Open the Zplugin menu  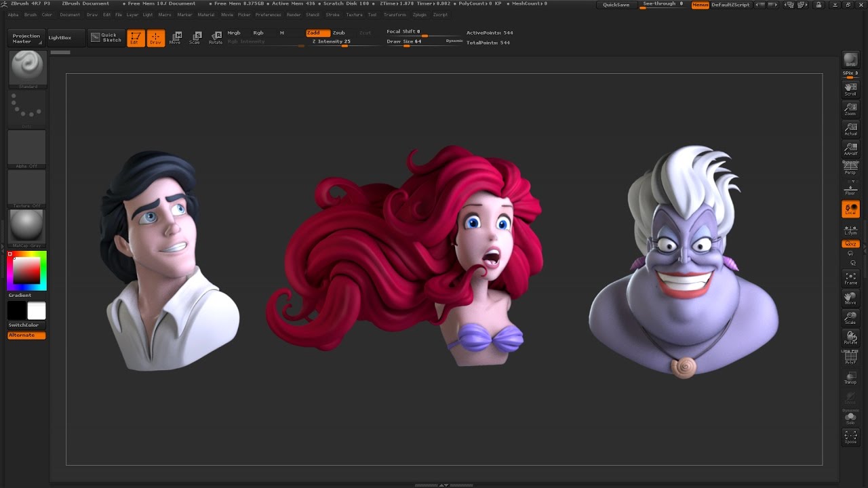click(x=420, y=14)
